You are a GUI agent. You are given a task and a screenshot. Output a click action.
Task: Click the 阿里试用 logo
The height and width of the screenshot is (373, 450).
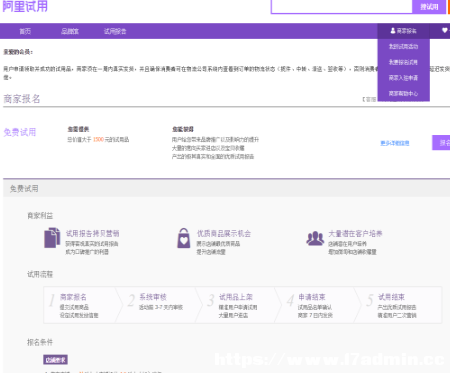[x=25, y=6]
